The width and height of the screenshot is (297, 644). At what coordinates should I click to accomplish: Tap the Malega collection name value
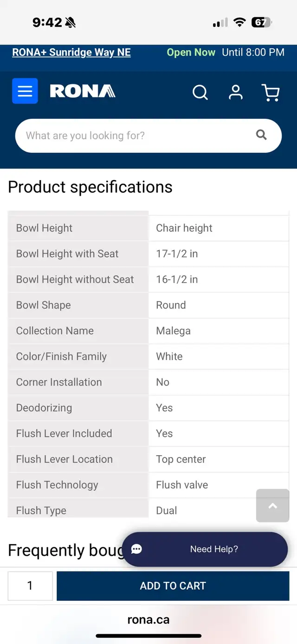173,331
